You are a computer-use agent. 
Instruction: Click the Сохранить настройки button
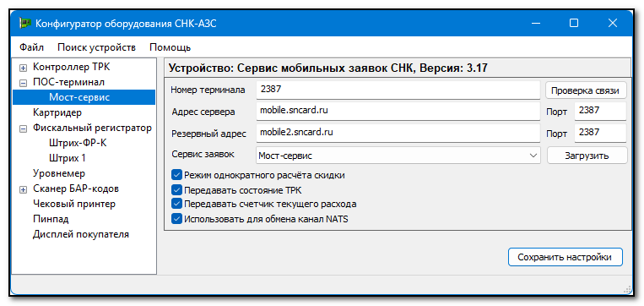click(x=566, y=257)
